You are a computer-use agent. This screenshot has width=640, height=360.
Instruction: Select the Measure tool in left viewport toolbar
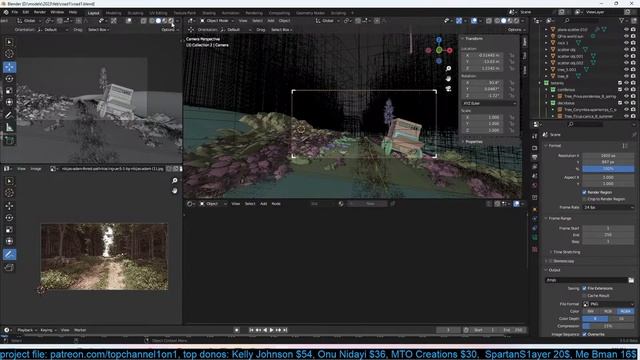point(9,127)
